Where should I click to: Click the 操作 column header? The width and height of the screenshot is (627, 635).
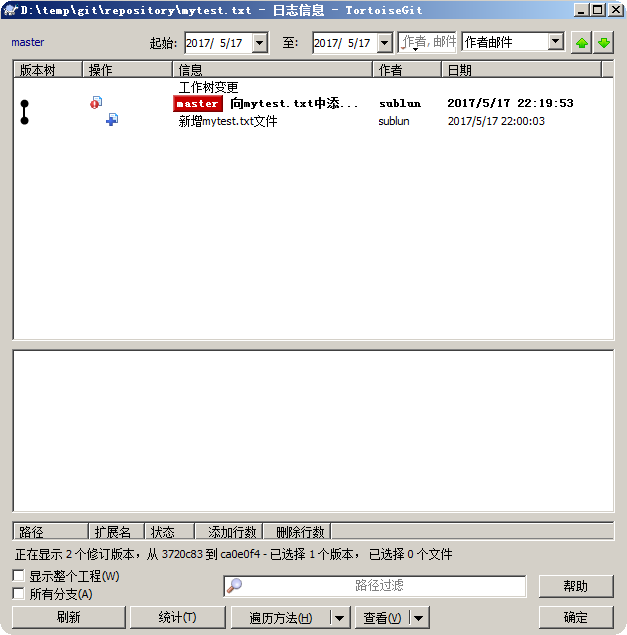127,70
